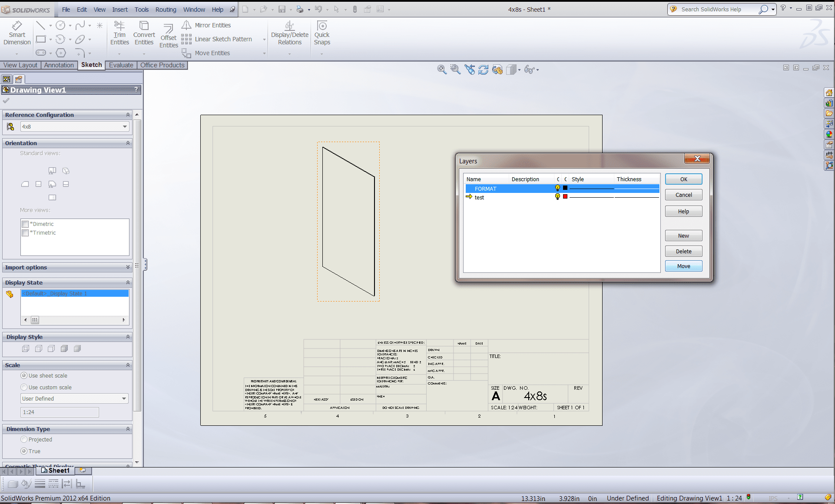Select Use sheet scale option
Image resolution: width=835 pixels, height=504 pixels.
click(24, 375)
